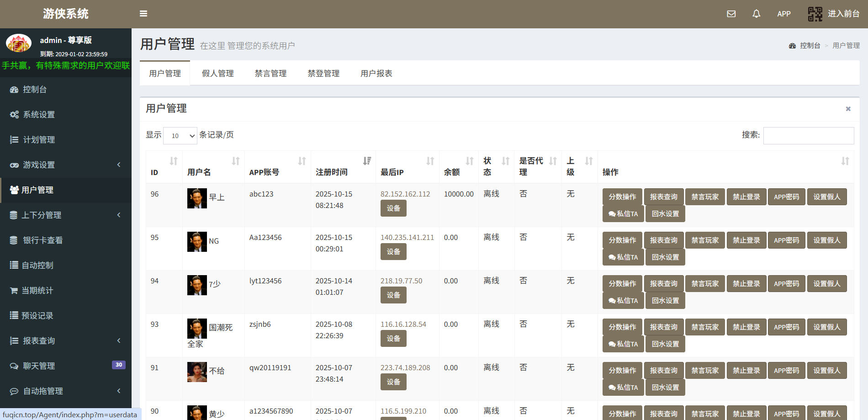Switch to 假人管理 tab

tap(217, 74)
